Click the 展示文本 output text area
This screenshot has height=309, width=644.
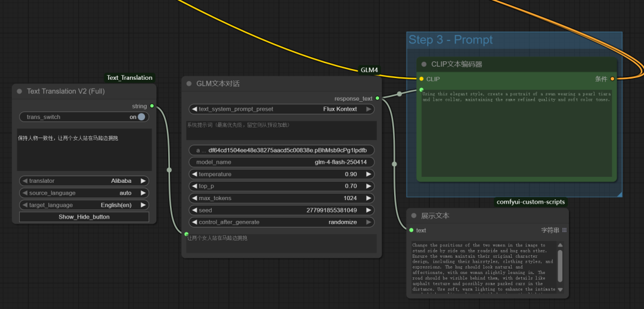click(484, 267)
